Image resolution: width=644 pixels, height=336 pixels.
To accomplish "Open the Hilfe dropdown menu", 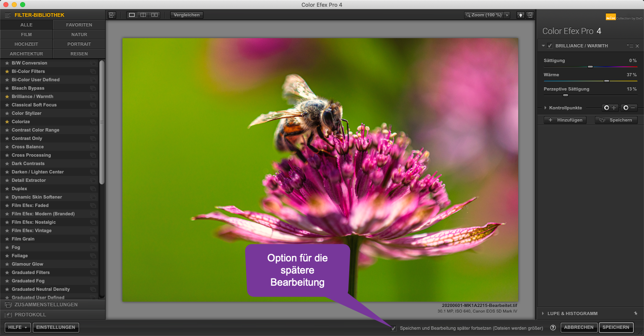I will [x=18, y=327].
